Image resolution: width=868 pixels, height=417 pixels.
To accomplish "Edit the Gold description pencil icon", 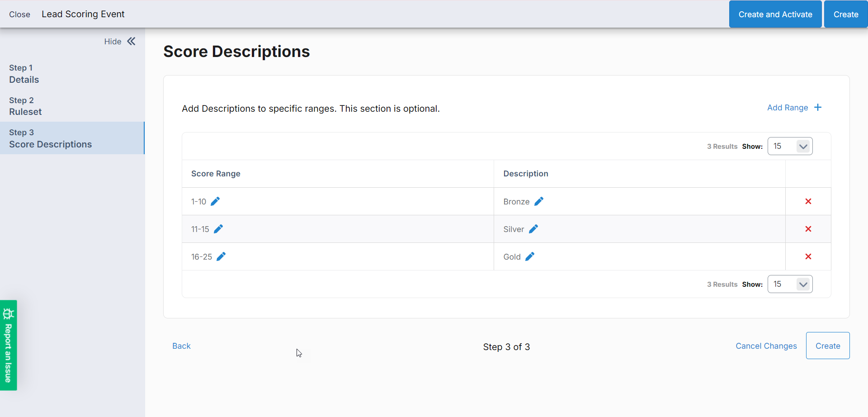I will [x=530, y=256].
